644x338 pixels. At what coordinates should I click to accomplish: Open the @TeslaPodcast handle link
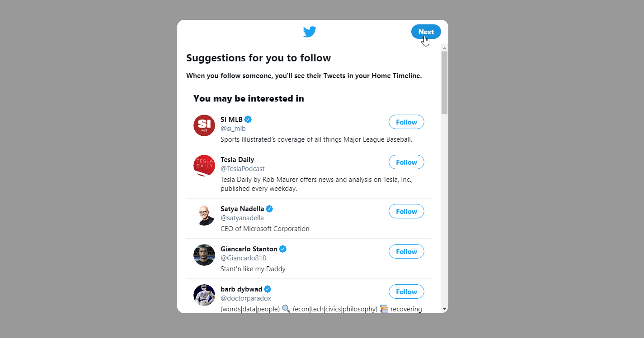(243, 169)
